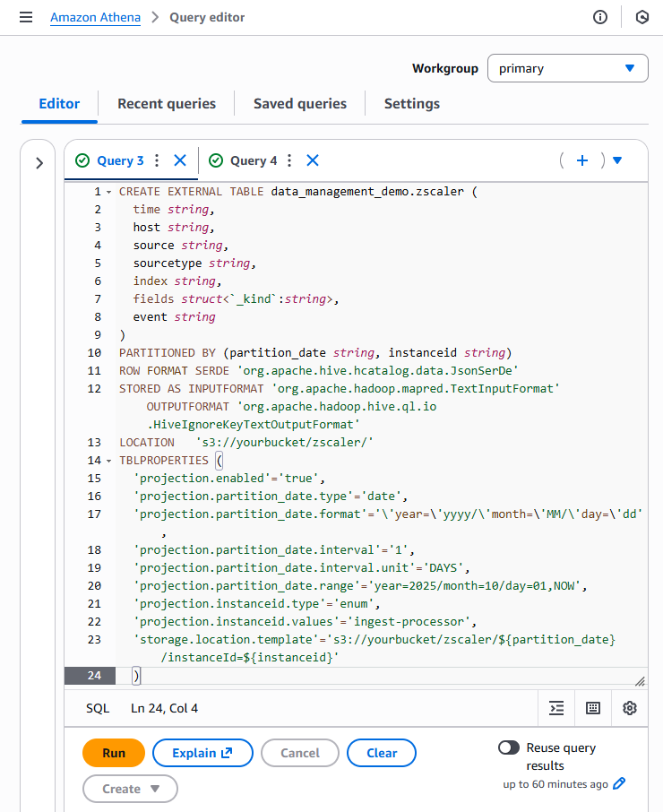
Task: Edit the reuse query results duration
Action: (618, 784)
